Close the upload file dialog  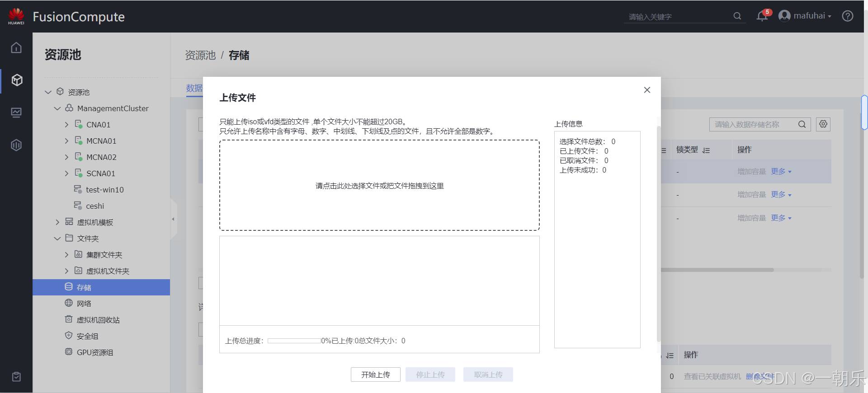point(647,90)
